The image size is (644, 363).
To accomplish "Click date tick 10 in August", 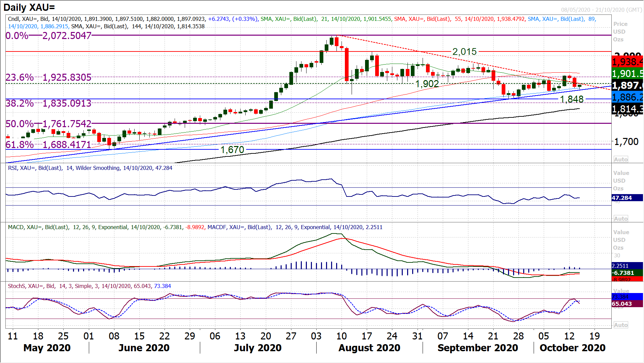I will point(342,336).
